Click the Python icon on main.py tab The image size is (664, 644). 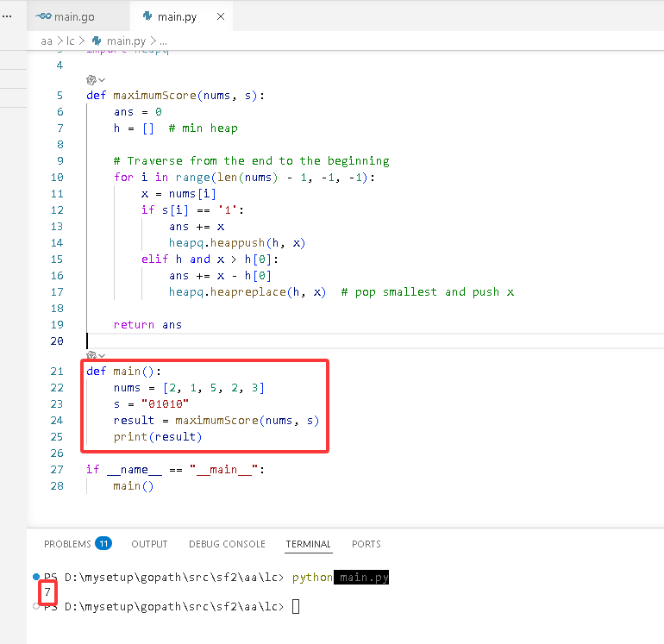point(147,16)
